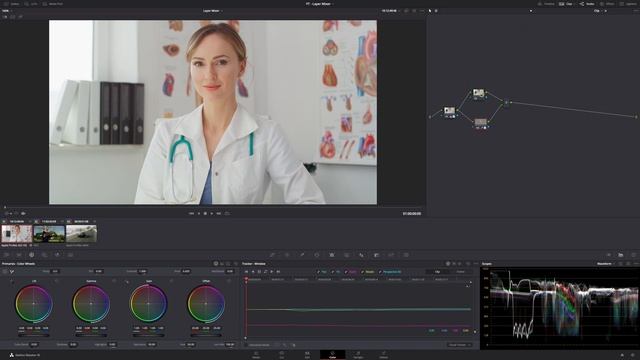Open the Color Wheels palette icon
Screen dimensions: 640x360
click(x=31, y=255)
